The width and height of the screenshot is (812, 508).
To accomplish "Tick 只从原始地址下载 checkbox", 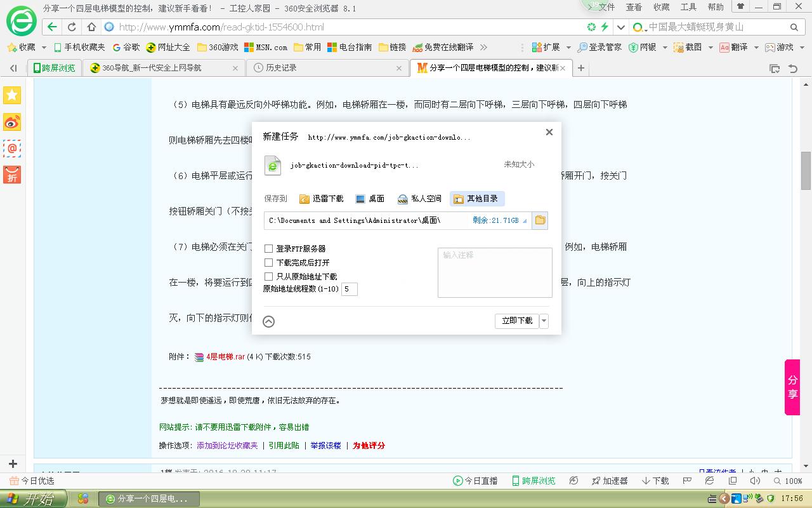I will coord(269,277).
